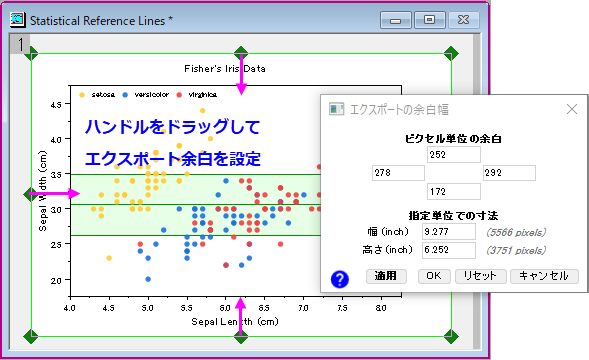Viewport: 589px width, 360px height.
Task: Click the y-axis tick label 2.0
Action: click(56, 281)
